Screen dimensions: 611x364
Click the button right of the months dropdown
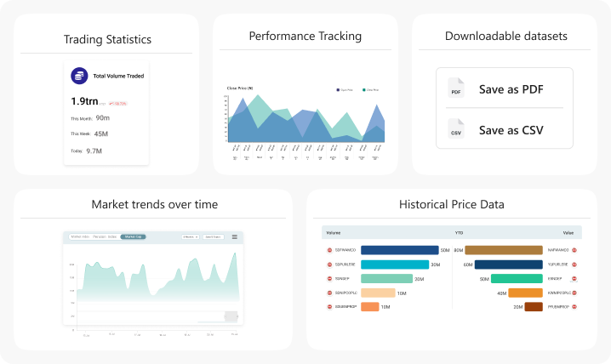(x=214, y=236)
